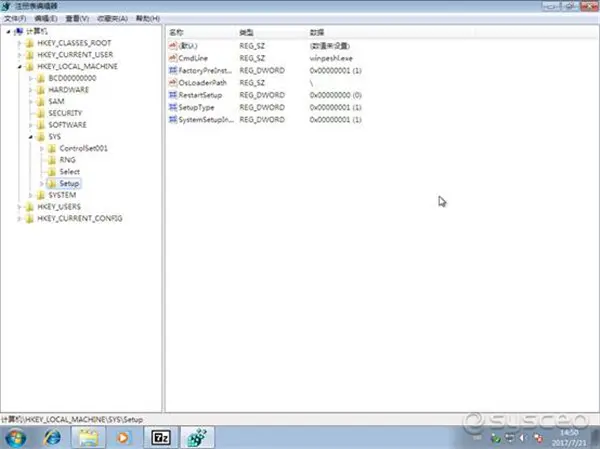Screen dimensions: 600x449
Task: Click the SYSTEM folder icon
Action: [41, 195]
